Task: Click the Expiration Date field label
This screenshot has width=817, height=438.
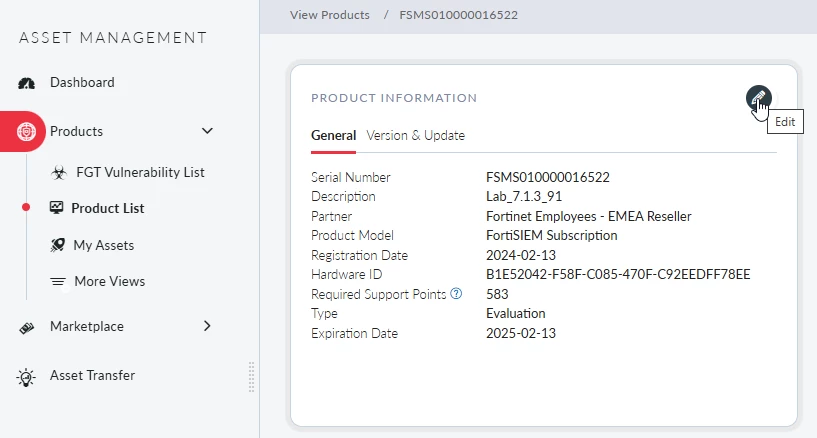Action: [354, 333]
